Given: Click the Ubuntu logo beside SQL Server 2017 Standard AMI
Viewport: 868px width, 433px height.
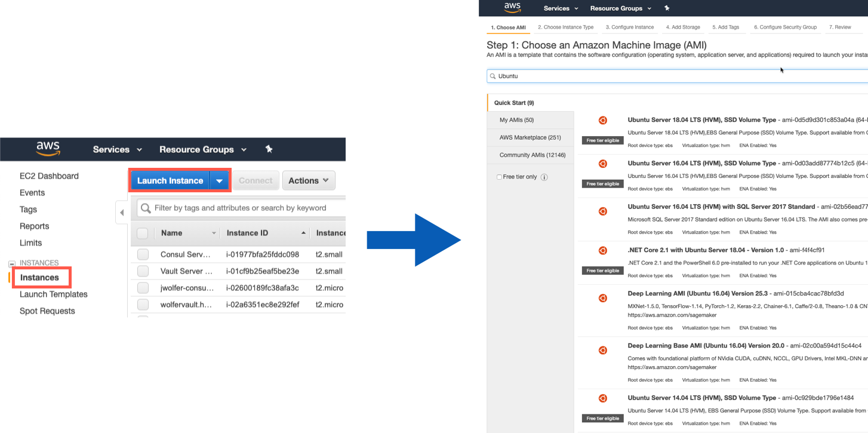Looking at the screenshot, I should point(603,211).
